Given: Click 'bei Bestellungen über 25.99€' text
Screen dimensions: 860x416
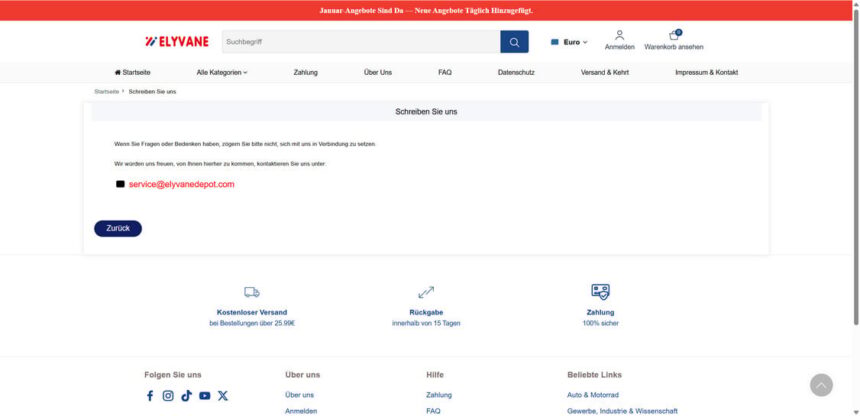Looking at the screenshot, I should 252,323.
